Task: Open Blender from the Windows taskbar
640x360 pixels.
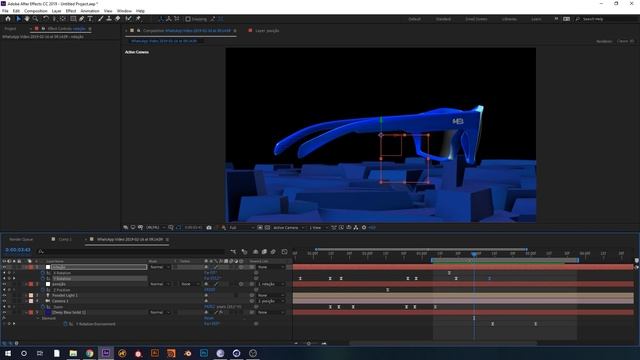Action: point(187,353)
